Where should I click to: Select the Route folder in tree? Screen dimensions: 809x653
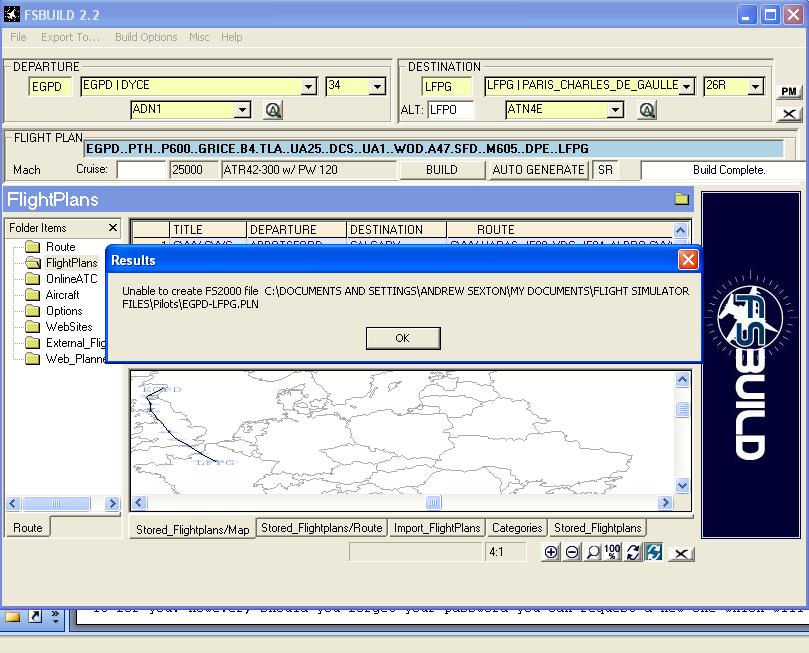(51, 247)
